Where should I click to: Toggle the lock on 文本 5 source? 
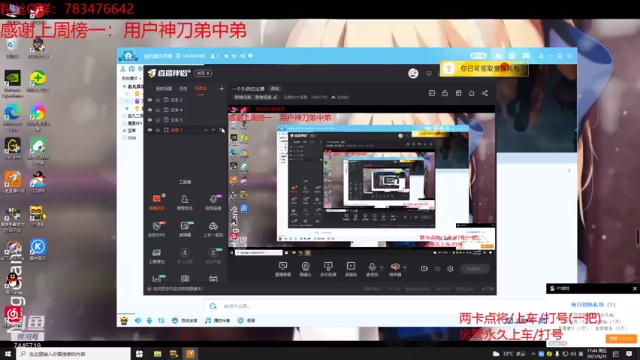point(158,120)
